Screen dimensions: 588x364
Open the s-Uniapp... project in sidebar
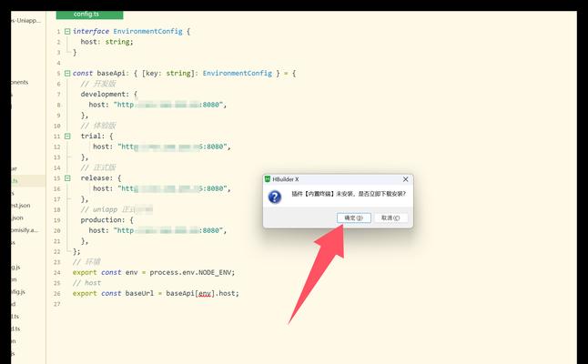click(25, 21)
